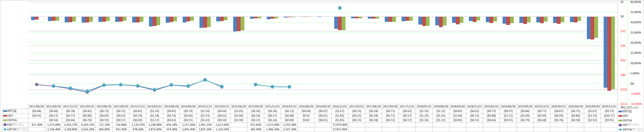
Task: Click the 2020/09/30 date column header
Action: pyautogui.click(x=593, y=106)
